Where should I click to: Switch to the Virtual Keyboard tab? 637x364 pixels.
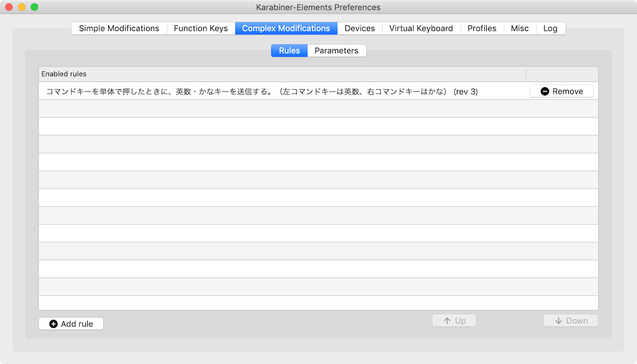point(421,29)
